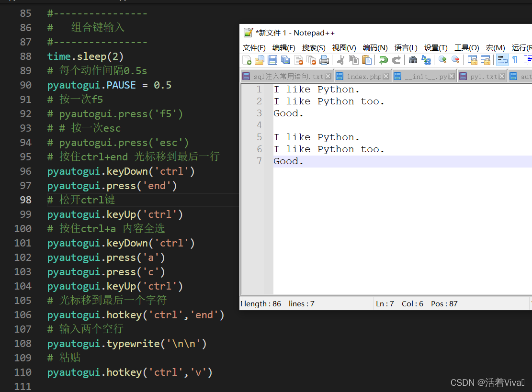Click the Close All documents icon
This screenshot has width=532, height=392.
(x=311, y=60)
